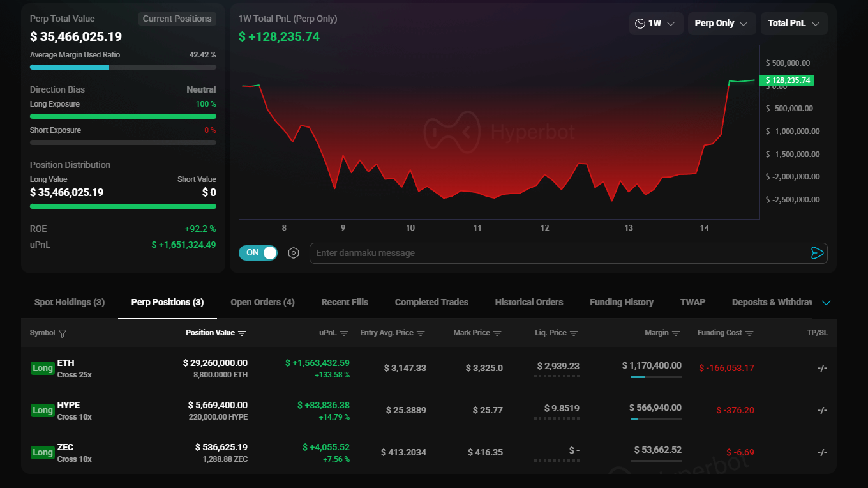Expand the Perp Only dropdown
868x488 pixels.
tap(721, 24)
